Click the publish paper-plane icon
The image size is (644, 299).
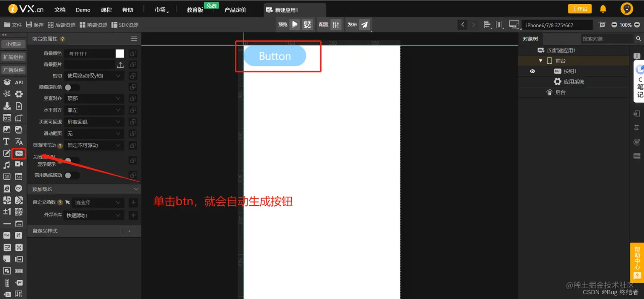365,24
